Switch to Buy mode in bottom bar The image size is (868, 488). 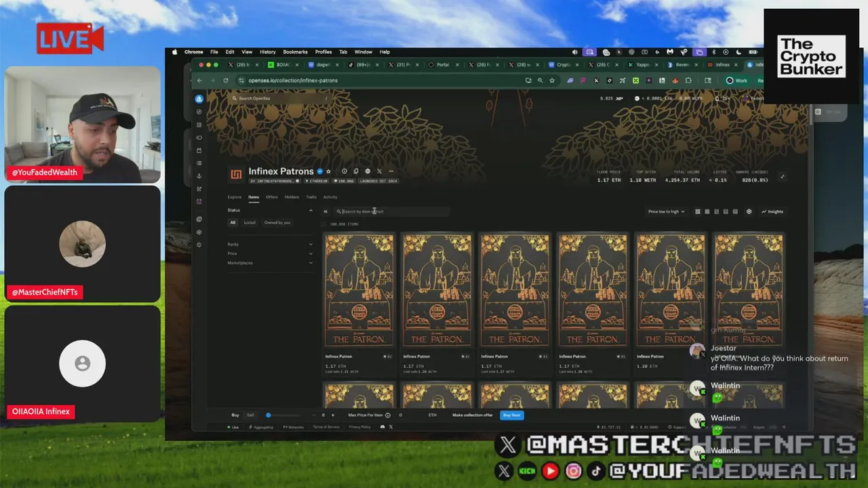point(235,415)
